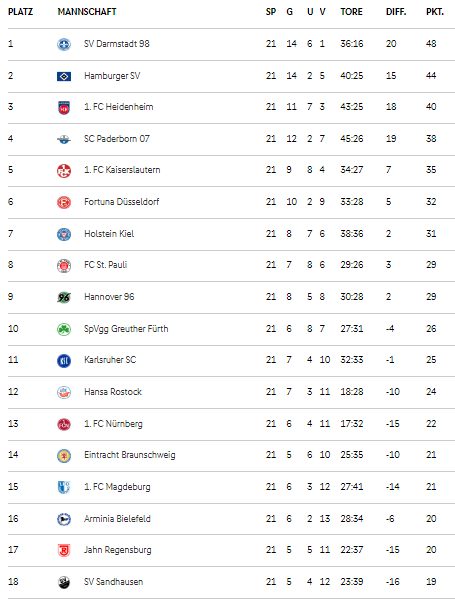Image resolution: width=455 pixels, height=605 pixels.
Task: Click the 1. FC Heidenheim crest
Action: [64, 108]
